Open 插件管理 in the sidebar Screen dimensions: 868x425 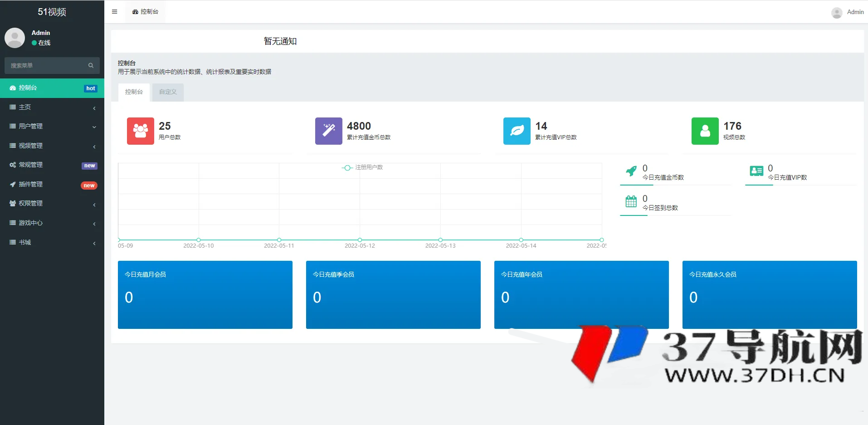(52, 184)
